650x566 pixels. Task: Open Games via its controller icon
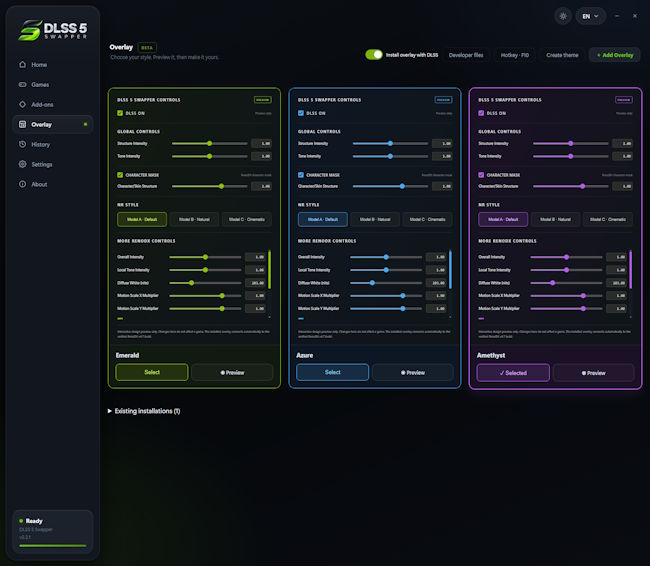coord(22,84)
